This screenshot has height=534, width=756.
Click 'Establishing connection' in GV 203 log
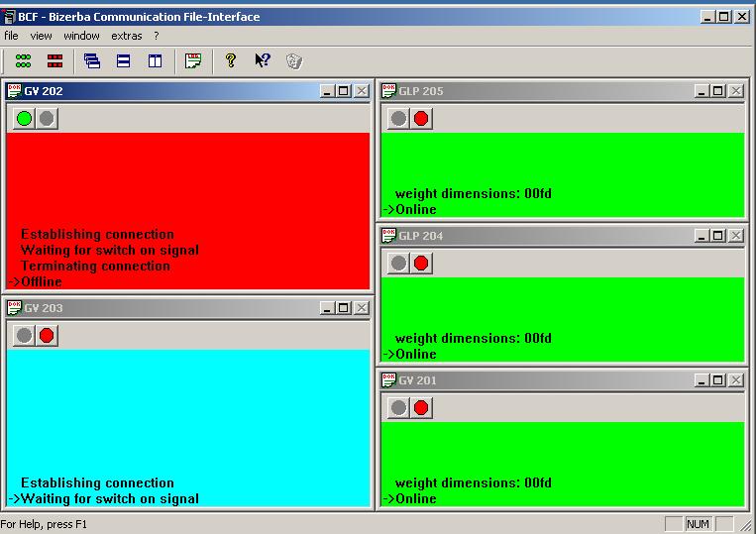tap(97, 482)
